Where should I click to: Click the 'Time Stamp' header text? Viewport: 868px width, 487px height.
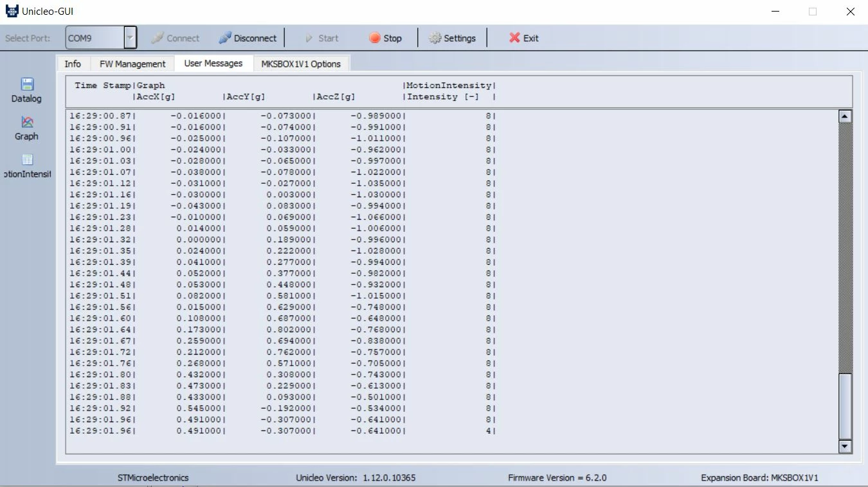pos(103,85)
